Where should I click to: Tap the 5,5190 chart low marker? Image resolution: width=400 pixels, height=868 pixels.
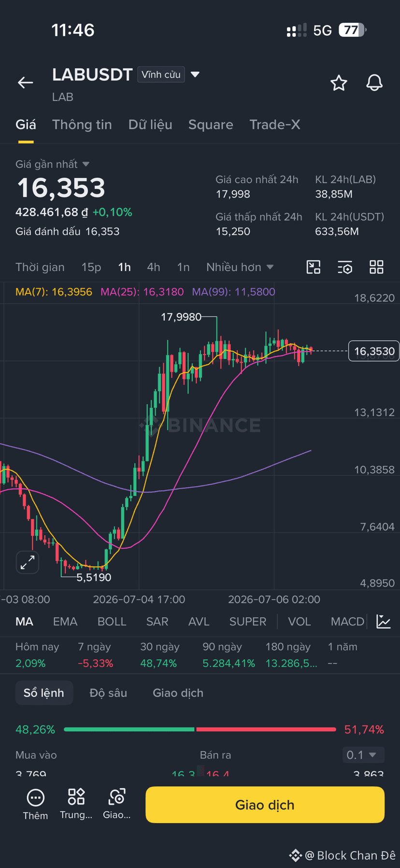tap(94, 577)
